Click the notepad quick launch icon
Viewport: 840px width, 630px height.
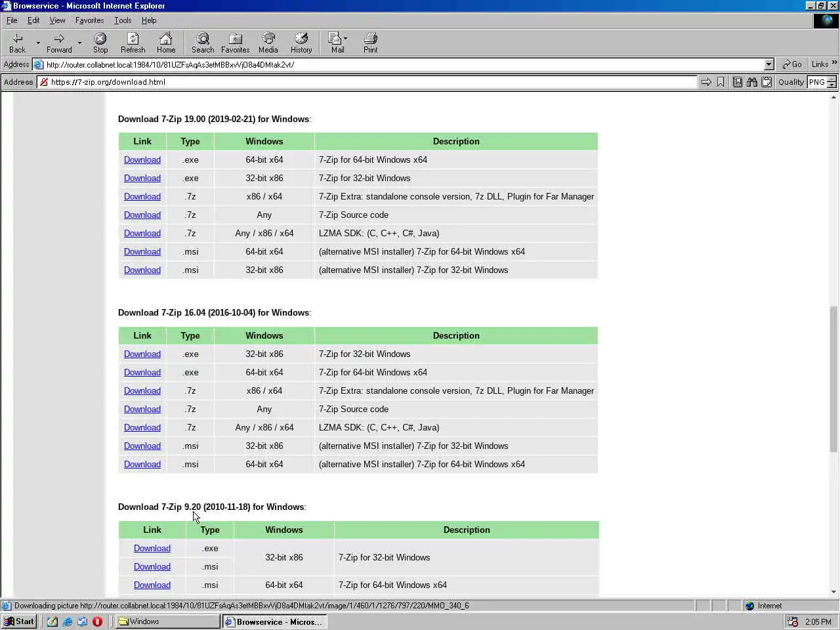[52, 621]
